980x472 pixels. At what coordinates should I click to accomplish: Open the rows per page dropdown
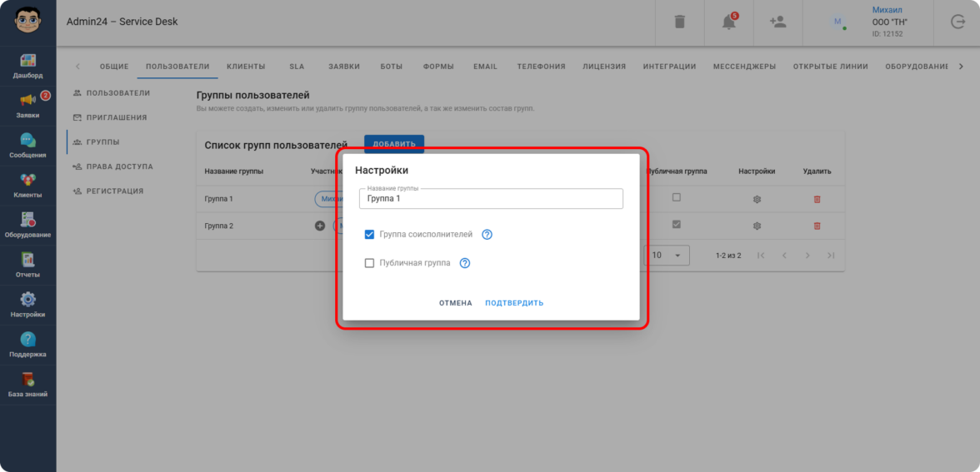point(667,255)
